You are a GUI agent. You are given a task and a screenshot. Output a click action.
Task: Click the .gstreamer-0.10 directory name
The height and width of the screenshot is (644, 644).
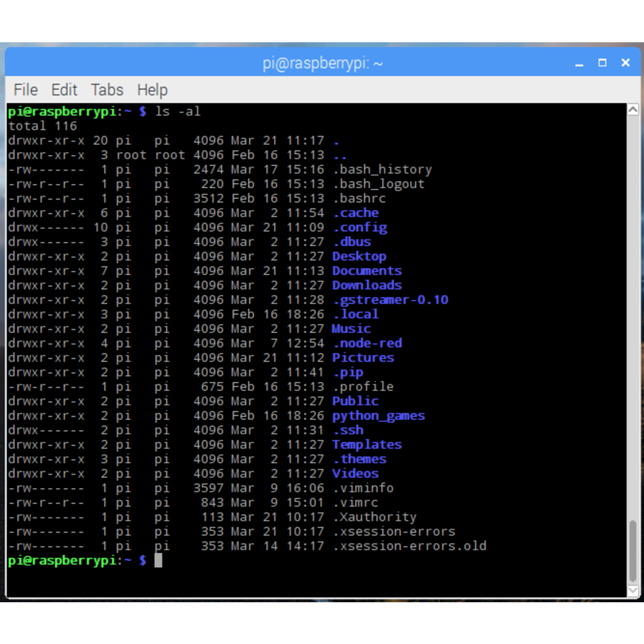click(390, 300)
